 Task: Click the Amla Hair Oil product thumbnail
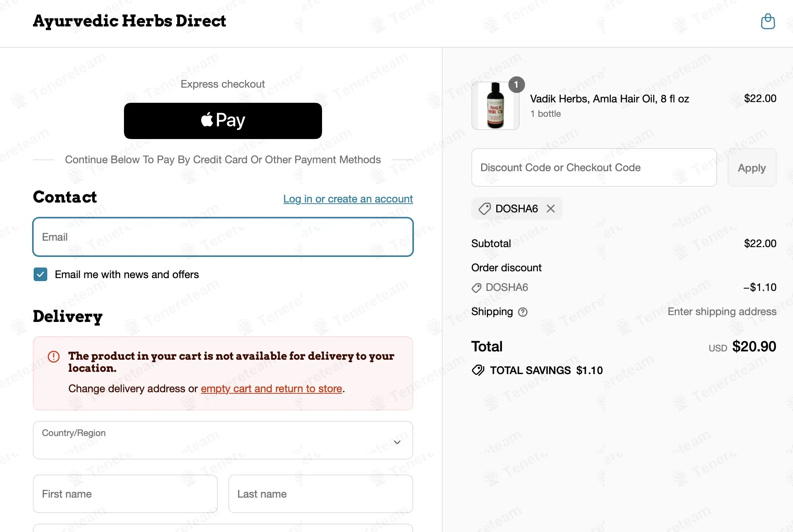click(495, 106)
